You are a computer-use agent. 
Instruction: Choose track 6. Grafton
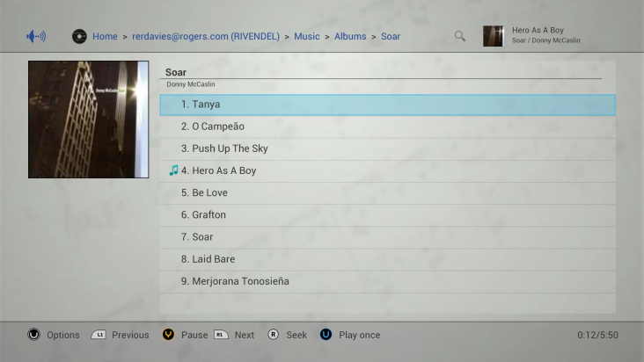coord(387,215)
